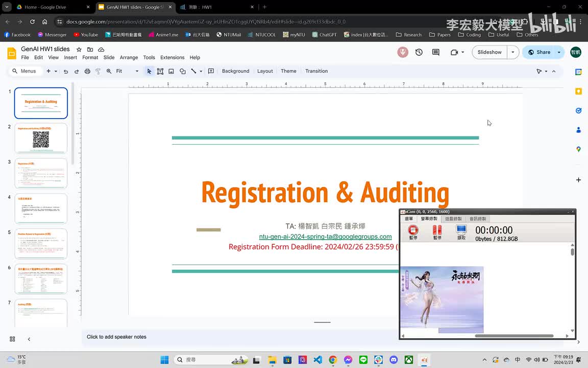Star the GenAI HW1 slides document
588x368 pixels.
coord(79,50)
